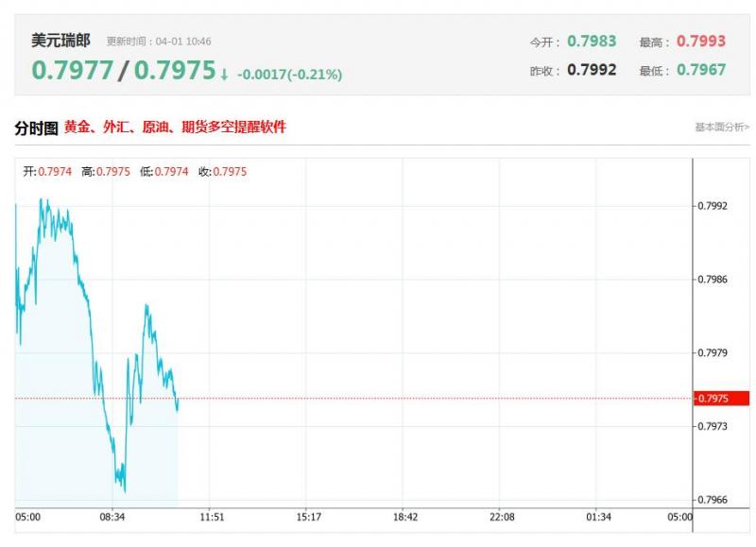Click the 11:51 time axis label
Image resolution: width=756 pixels, height=547 pixels.
[212, 517]
